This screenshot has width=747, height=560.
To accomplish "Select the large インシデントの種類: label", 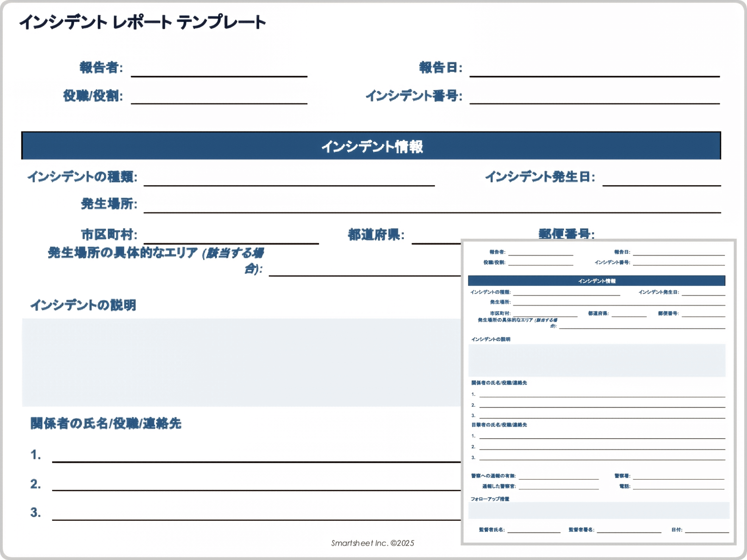I will [x=82, y=177].
